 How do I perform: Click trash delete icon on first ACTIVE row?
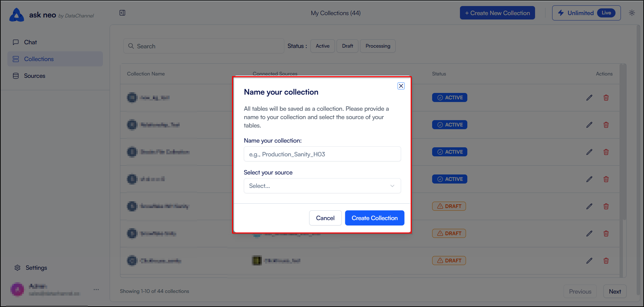point(606,98)
